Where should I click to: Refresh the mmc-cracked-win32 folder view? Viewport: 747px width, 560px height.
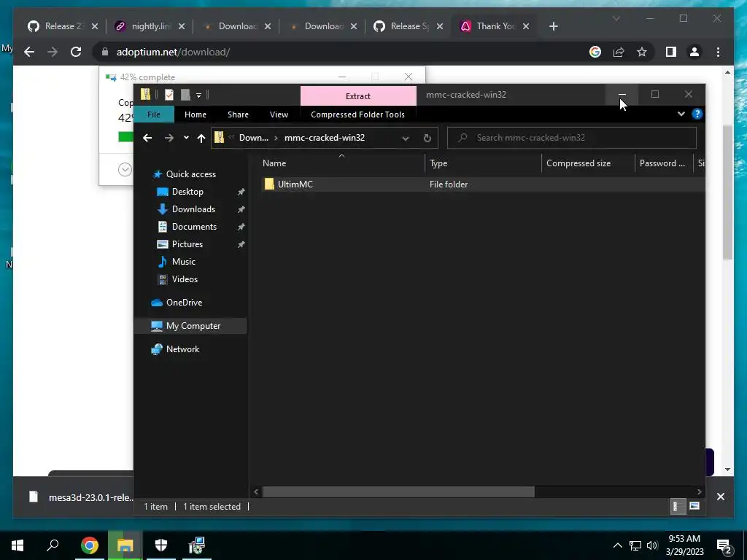[427, 138]
